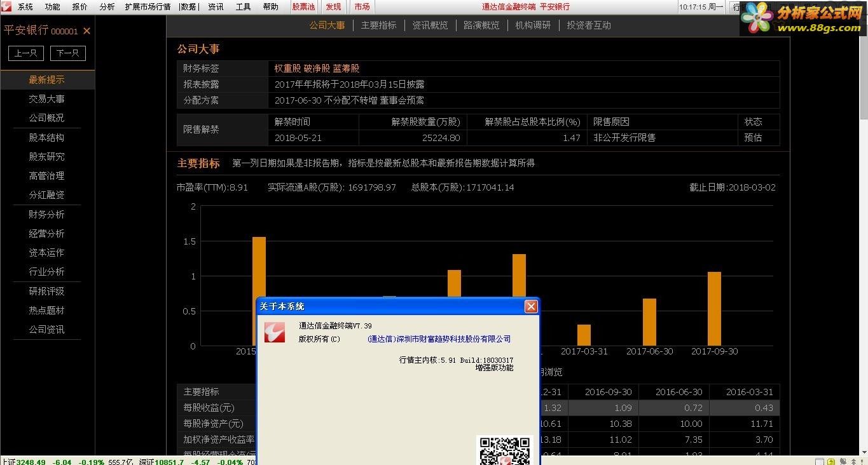The image size is (868, 465).
Task: Open the 扩展市场行情 menu
Action: tap(148, 7)
